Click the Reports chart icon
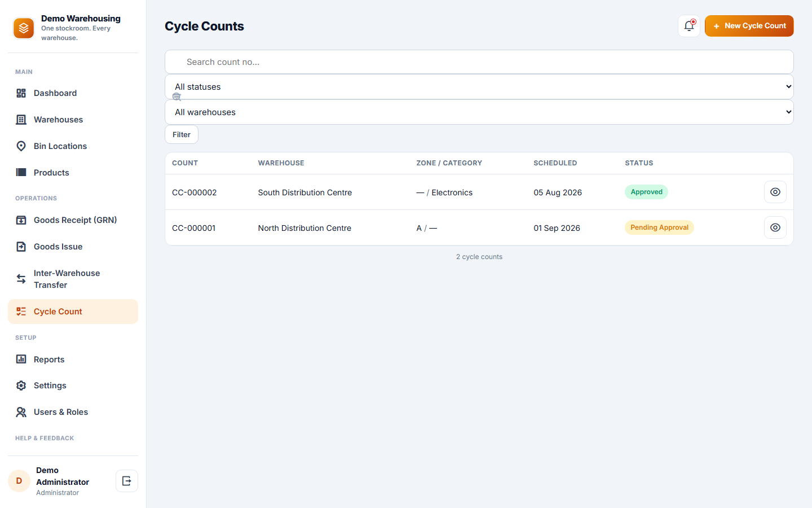Screen dimensions: 812x508 click(x=21, y=360)
